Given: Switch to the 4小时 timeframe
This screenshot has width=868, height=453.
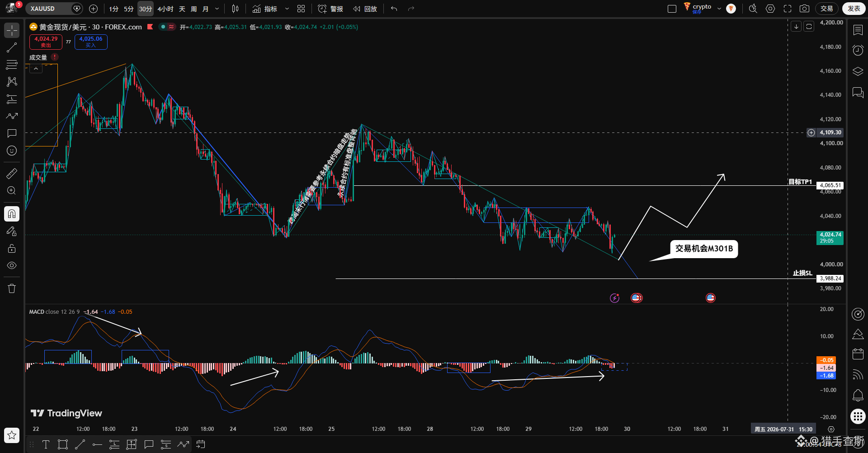Looking at the screenshot, I should pos(165,9).
